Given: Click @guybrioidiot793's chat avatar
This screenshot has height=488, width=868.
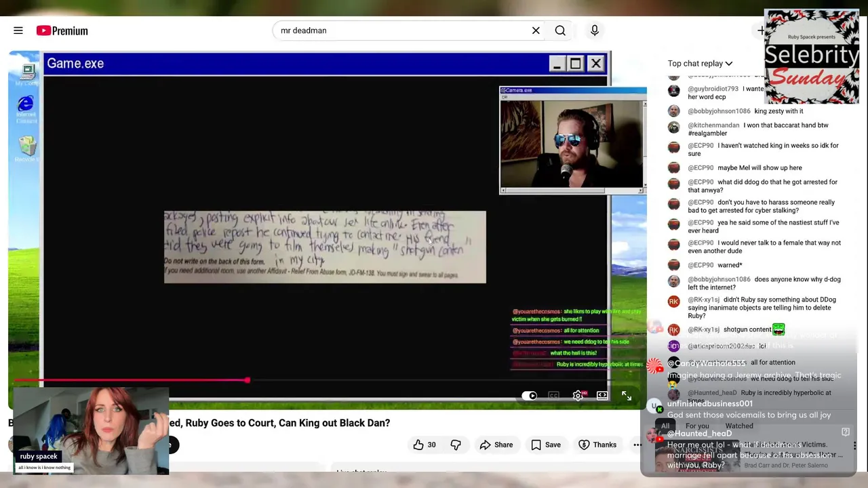Looking at the screenshot, I should (x=673, y=90).
